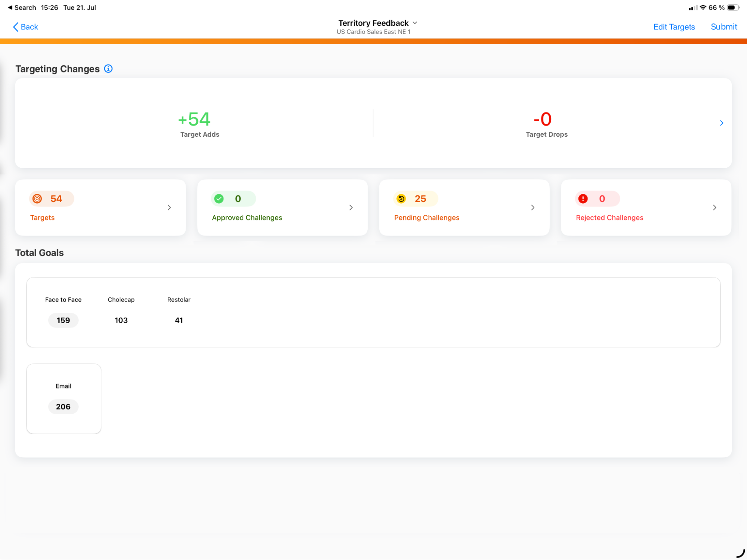747x560 pixels.
Task: Tap the red Rejected Challenges alert icon
Action: (583, 199)
